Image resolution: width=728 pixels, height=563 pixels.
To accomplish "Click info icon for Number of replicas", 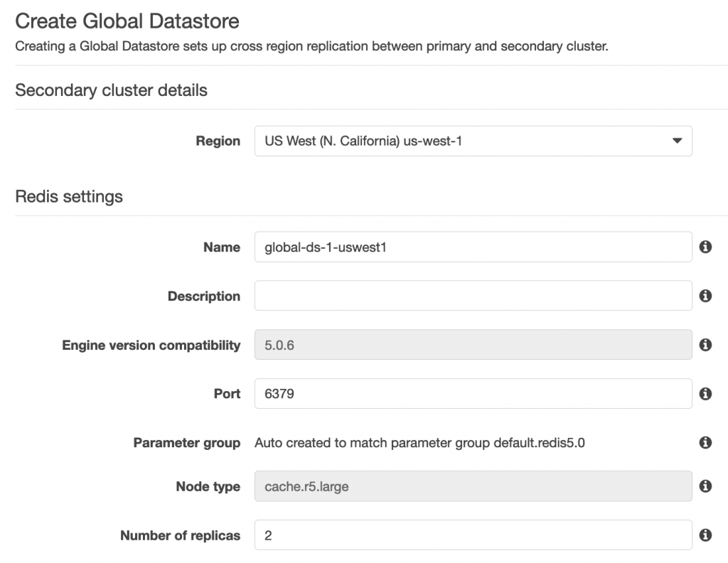I will pyautogui.click(x=705, y=535).
